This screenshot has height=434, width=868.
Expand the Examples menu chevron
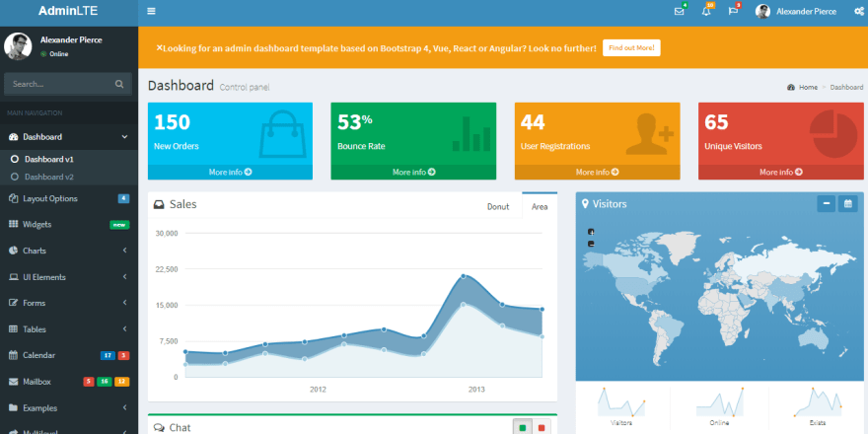point(124,408)
